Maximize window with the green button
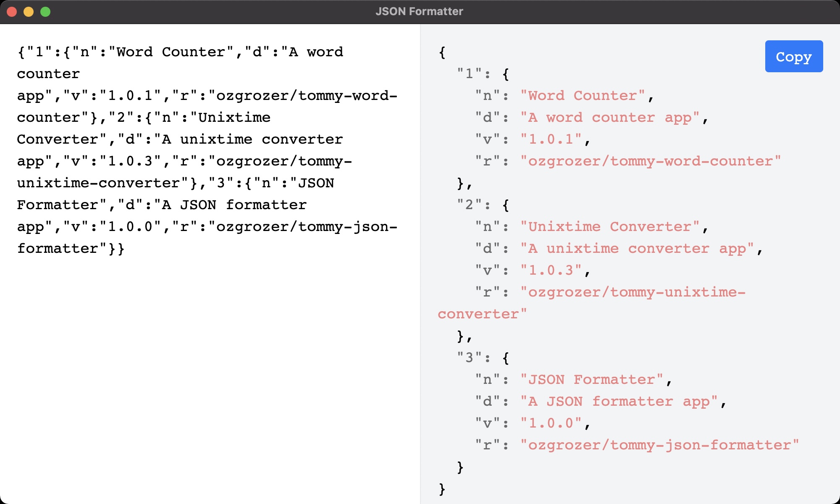This screenshot has width=840, height=504. [45, 12]
